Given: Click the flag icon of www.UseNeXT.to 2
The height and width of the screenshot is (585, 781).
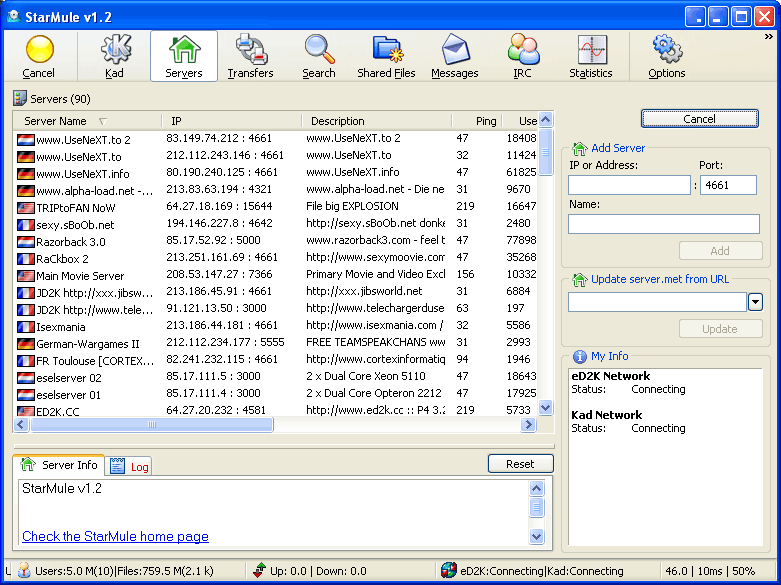Looking at the screenshot, I should point(25,140).
